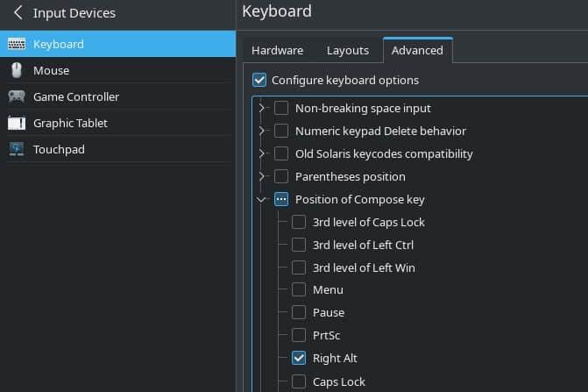Click the back arrow beside Input Devices
588x392 pixels.
point(18,13)
